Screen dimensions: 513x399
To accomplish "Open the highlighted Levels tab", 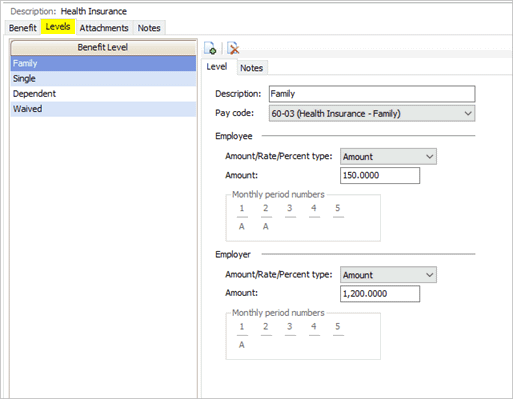I will (58, 27).
